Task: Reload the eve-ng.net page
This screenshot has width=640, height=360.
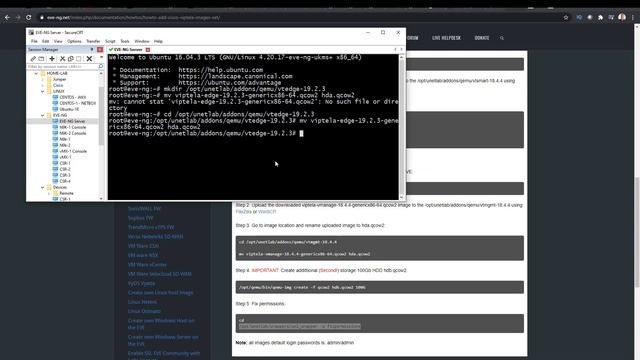Action: [x=29, y=18]
